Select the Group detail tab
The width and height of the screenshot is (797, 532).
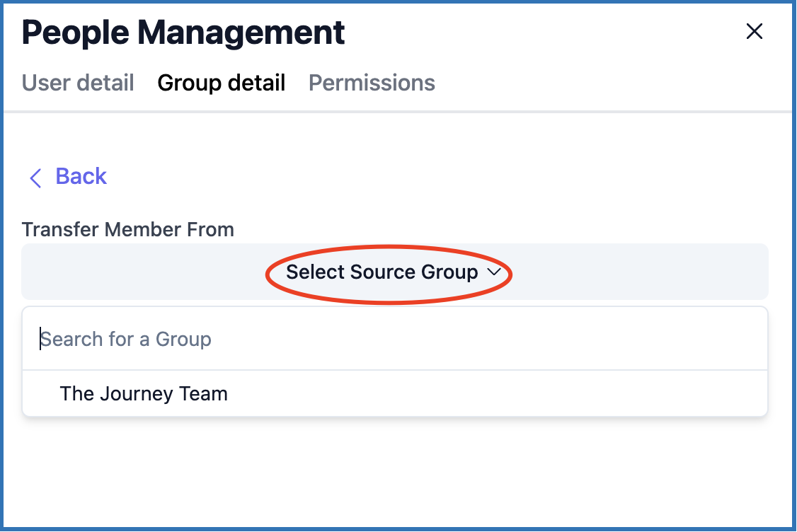click(221, 83)
